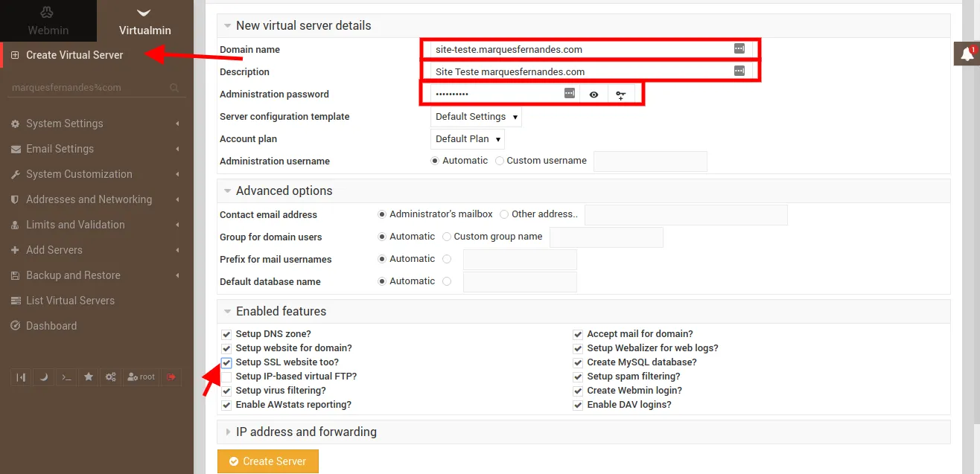Viewport: 980px width, 474px height.
Task: Click password manager icon in Domain name field
Action: pos(739,48)
